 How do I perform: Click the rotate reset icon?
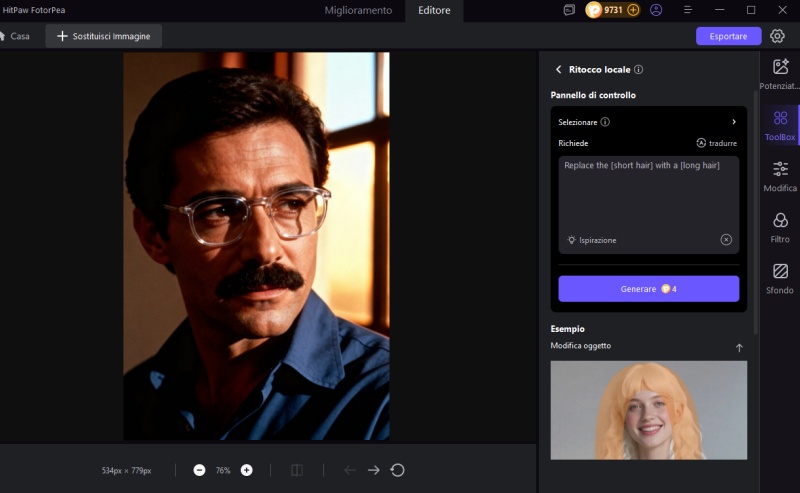(397, 470)
